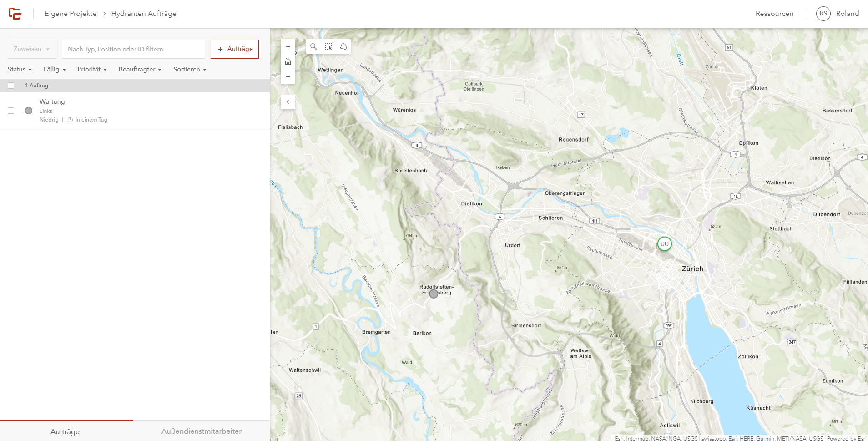Activate the rectangle selection tool
The image size is (868, 441).
[x=328, y=46]
